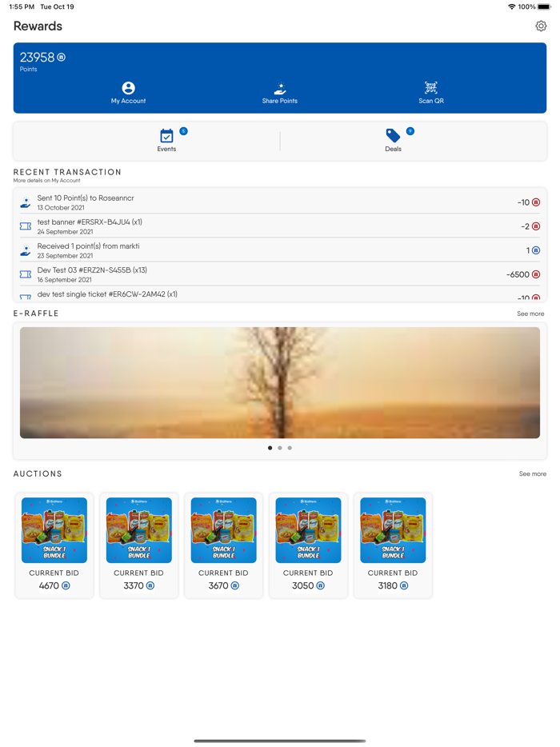560x747 pixels.
Task: Click red coin icon next to -10
Action: pos(536,202)
